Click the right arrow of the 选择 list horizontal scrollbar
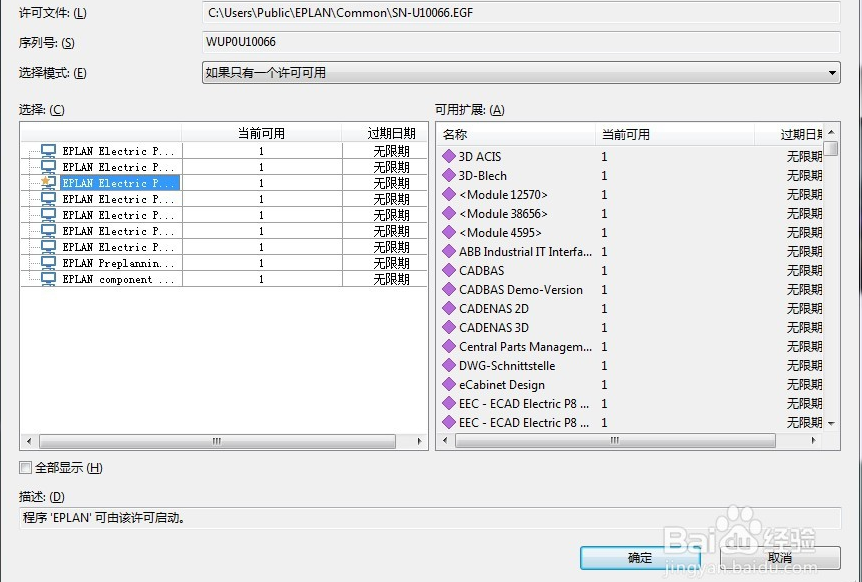 click(x=419, y=441)
